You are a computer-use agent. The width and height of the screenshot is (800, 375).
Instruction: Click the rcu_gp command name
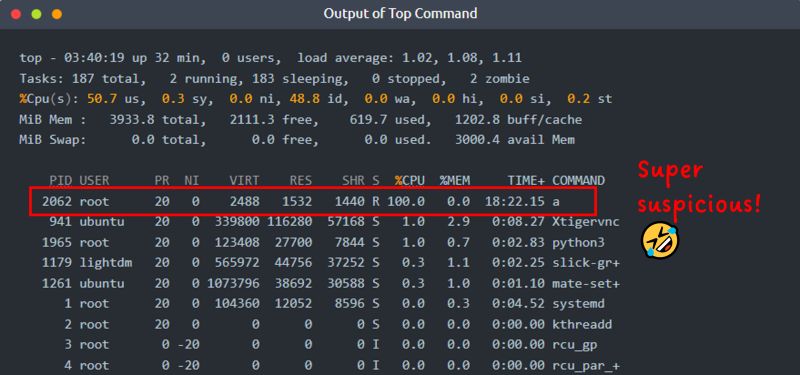tap(575, 345)
